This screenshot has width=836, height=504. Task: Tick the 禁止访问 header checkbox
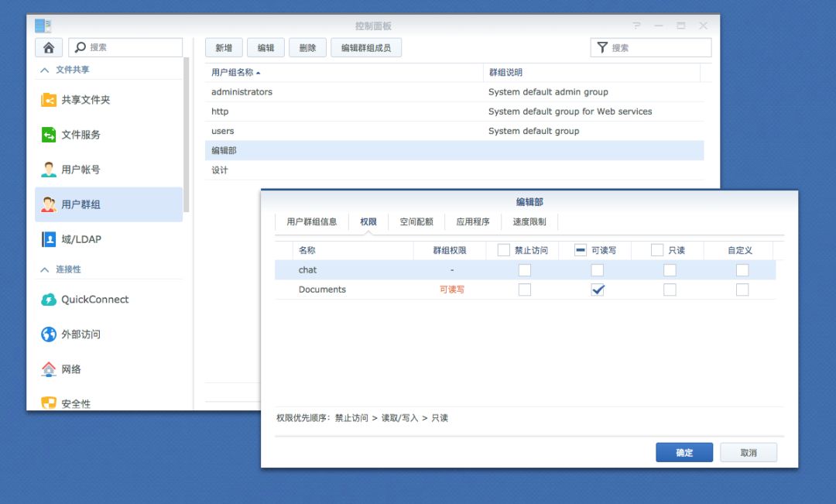coord(503,250)
